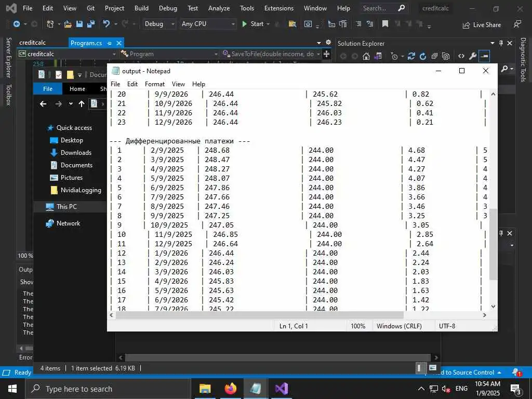Click the Solution Explorer search magnifier icon

[x=504, y=69]
